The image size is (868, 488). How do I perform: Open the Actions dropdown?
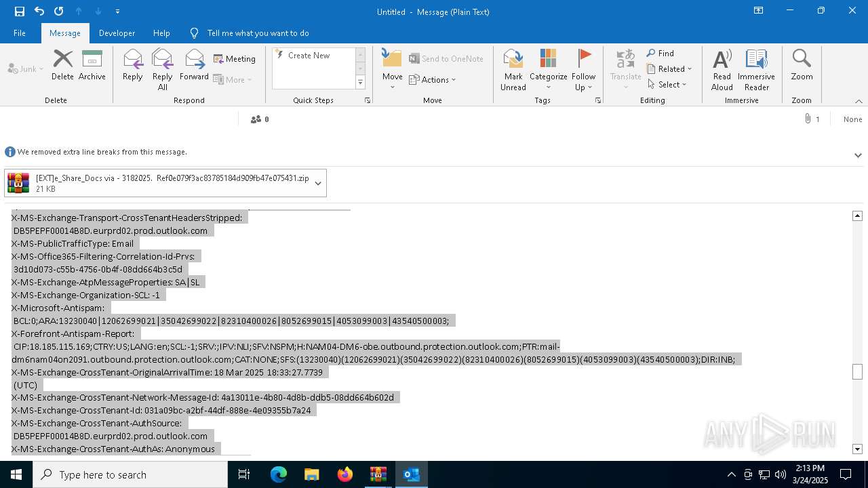tap(433, 79)
